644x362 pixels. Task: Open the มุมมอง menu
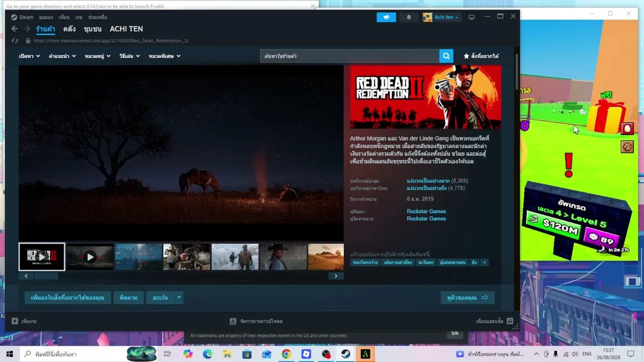coord(46,17)
